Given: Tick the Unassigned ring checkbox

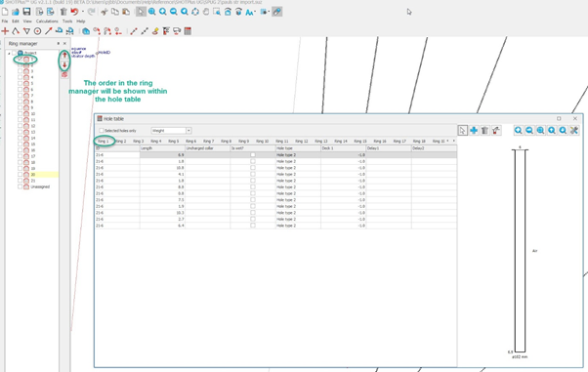Looking at the screenshot, I should pyautogui.click(x=20, y=186).
